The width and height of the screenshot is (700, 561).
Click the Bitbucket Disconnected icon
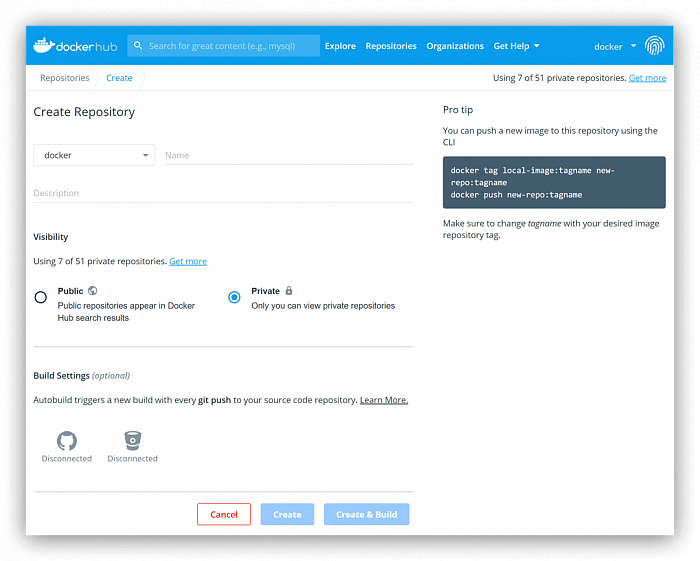(x=133, y=440)
